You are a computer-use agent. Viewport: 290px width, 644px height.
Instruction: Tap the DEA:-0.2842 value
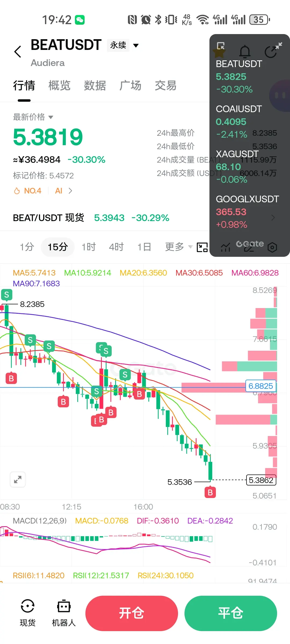(210, 521)
